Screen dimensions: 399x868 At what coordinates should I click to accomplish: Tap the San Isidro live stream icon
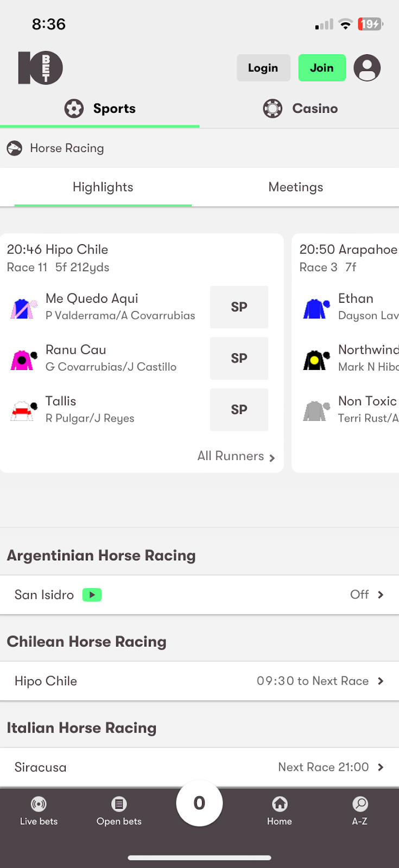point(92,595)
